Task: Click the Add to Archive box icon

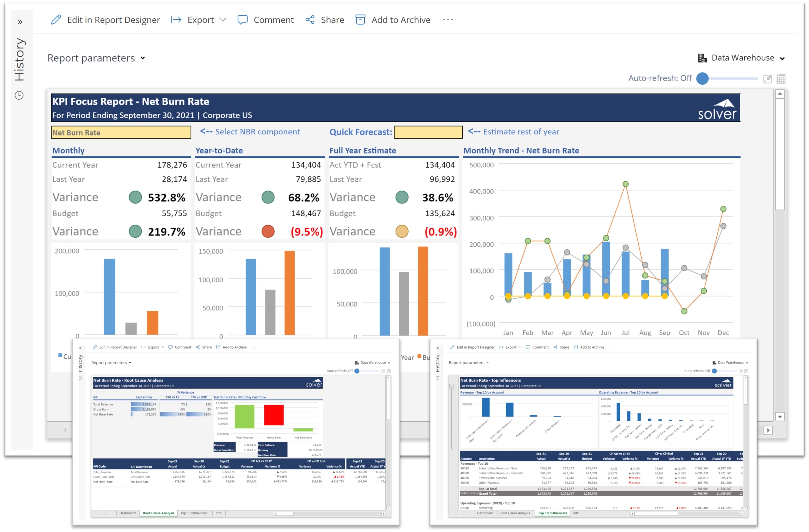Action: 360,20
